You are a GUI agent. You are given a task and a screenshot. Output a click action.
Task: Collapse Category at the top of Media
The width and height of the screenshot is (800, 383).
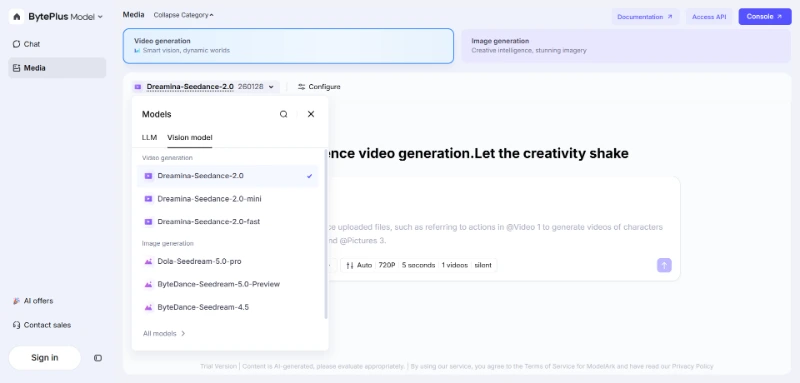click(x=184, y=15)
